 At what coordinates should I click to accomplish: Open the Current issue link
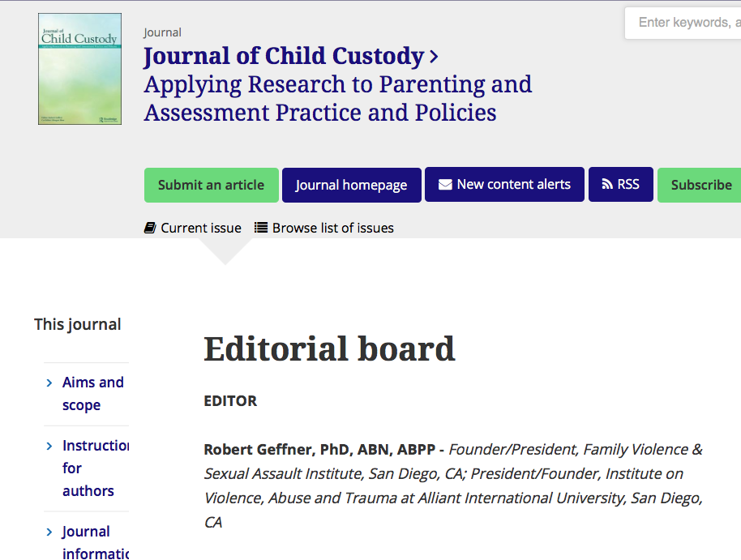200,228
